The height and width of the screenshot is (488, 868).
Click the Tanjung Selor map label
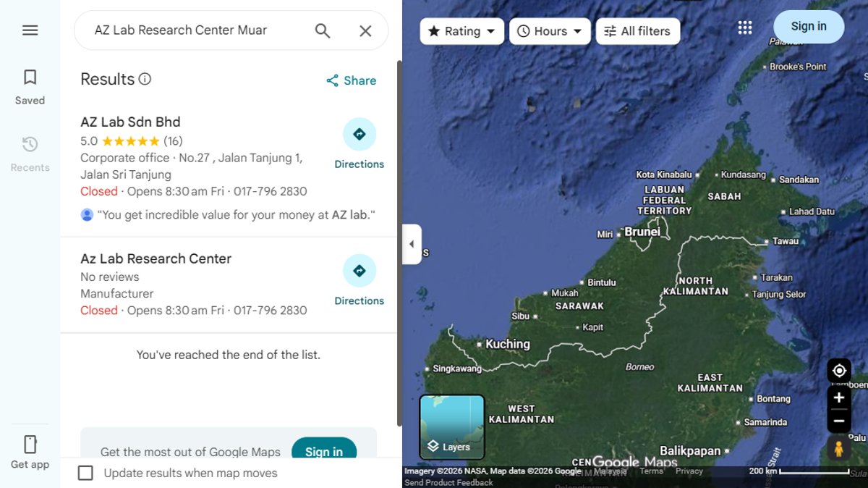point(779,295)
